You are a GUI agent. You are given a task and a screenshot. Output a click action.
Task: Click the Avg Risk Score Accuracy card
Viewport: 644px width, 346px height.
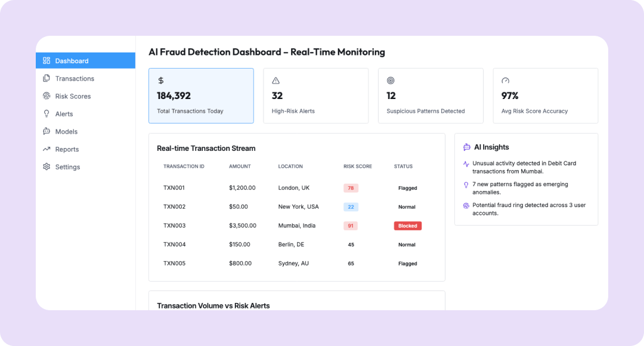tap(545, 95)
